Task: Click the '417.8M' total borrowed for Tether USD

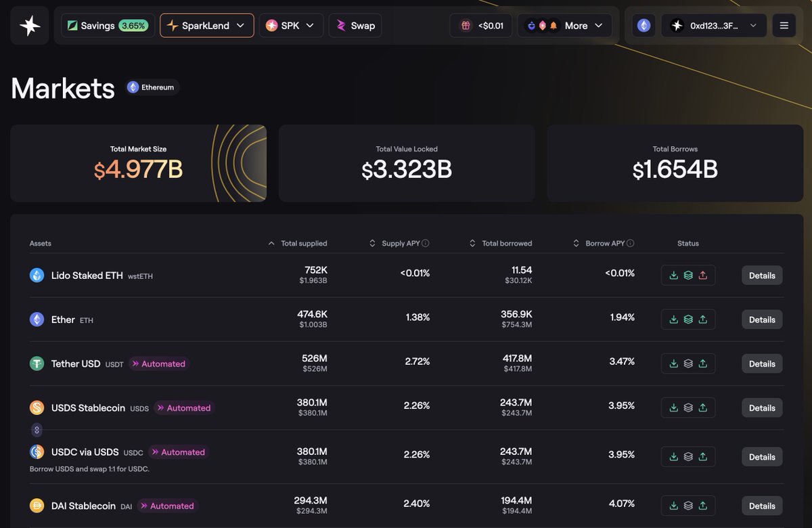Action: coord(516,358)
